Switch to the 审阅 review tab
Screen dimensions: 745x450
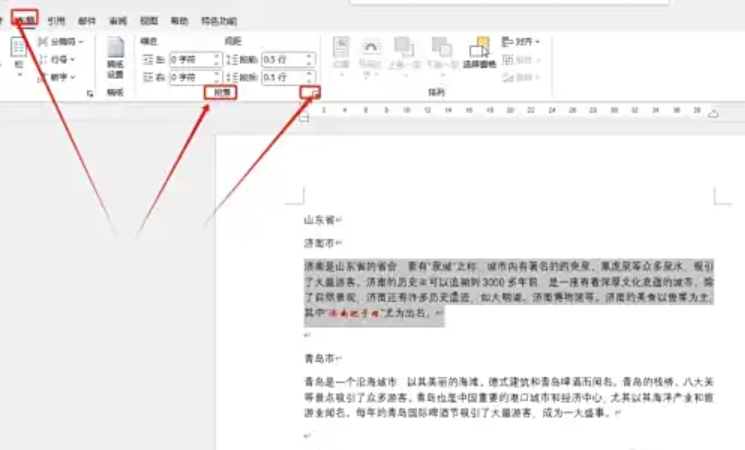tap(118, 20)
